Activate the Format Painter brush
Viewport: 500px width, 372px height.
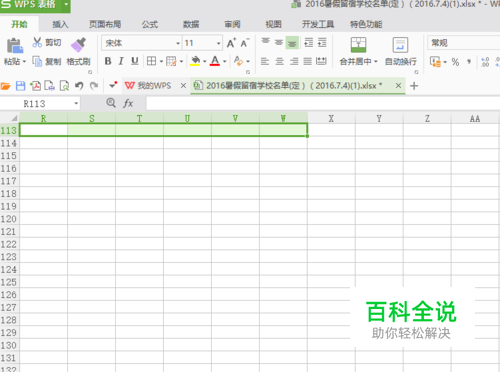pyautogui.click(x=79, y=45)
